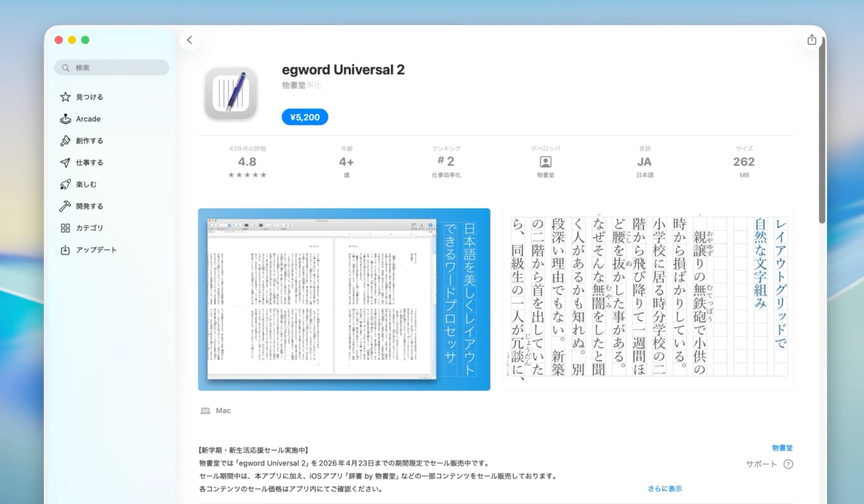Go back using the chevron arrow
This screenshot has height=504, width=864.
[x=190, y=40]
